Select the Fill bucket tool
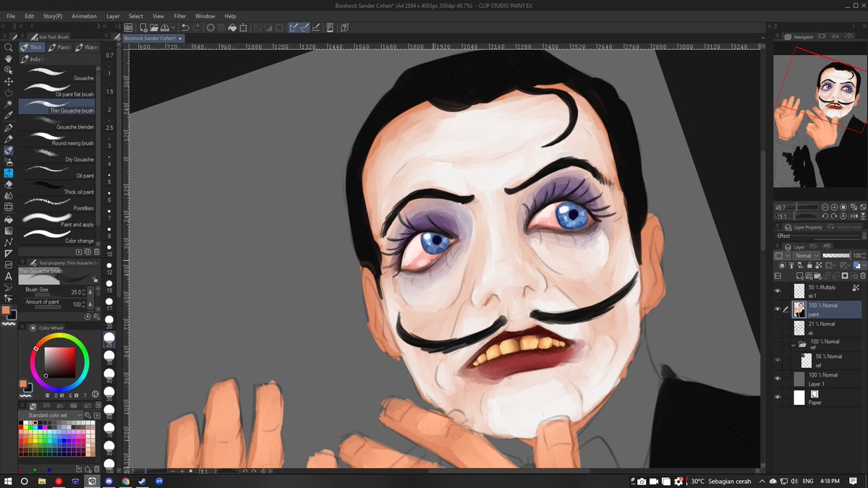The width and height of the screenshot is (868, 488). (x=9, y=219)
